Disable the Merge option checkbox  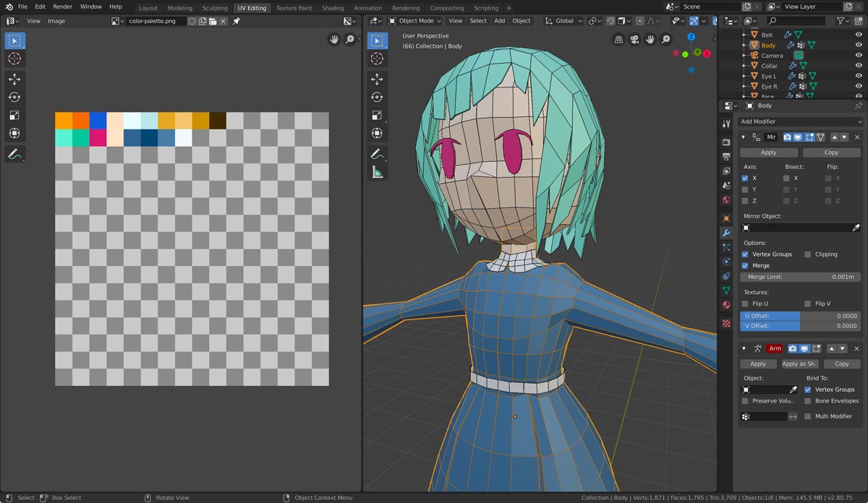(745, 265)
